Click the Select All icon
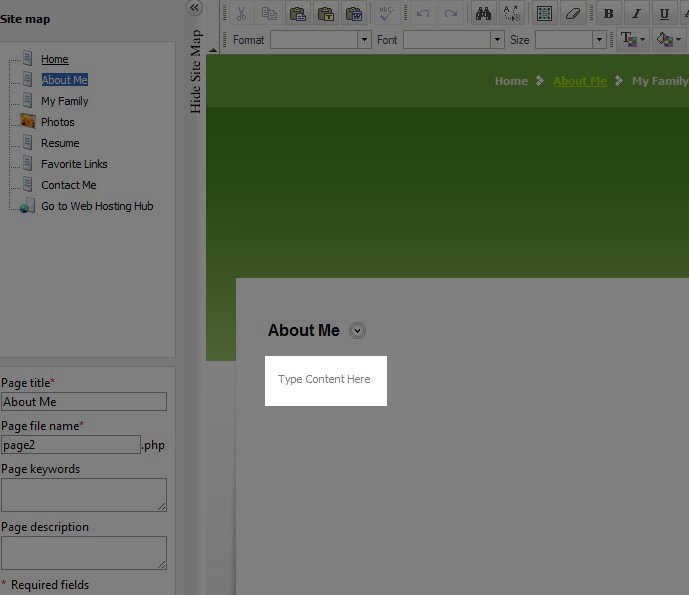Image resolution: width=689 pixels, height=595 pixels. (544, 14)
